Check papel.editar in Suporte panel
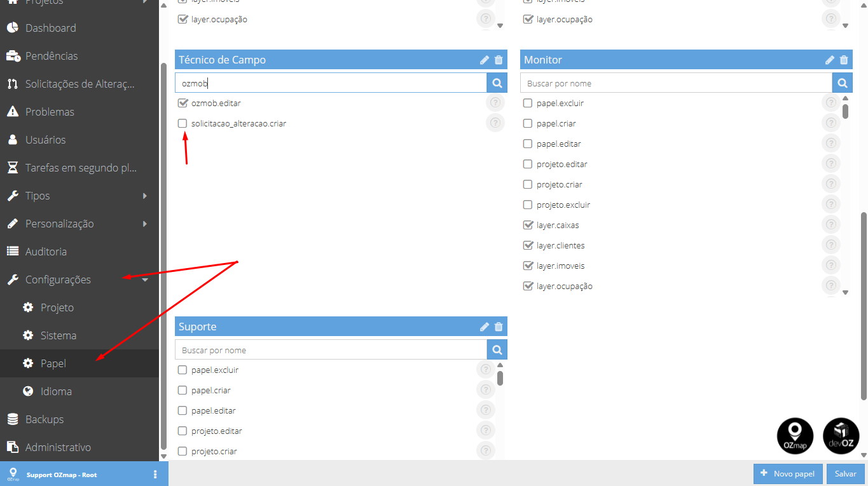Viewport: 868px width, 486px height. point(183,410)
